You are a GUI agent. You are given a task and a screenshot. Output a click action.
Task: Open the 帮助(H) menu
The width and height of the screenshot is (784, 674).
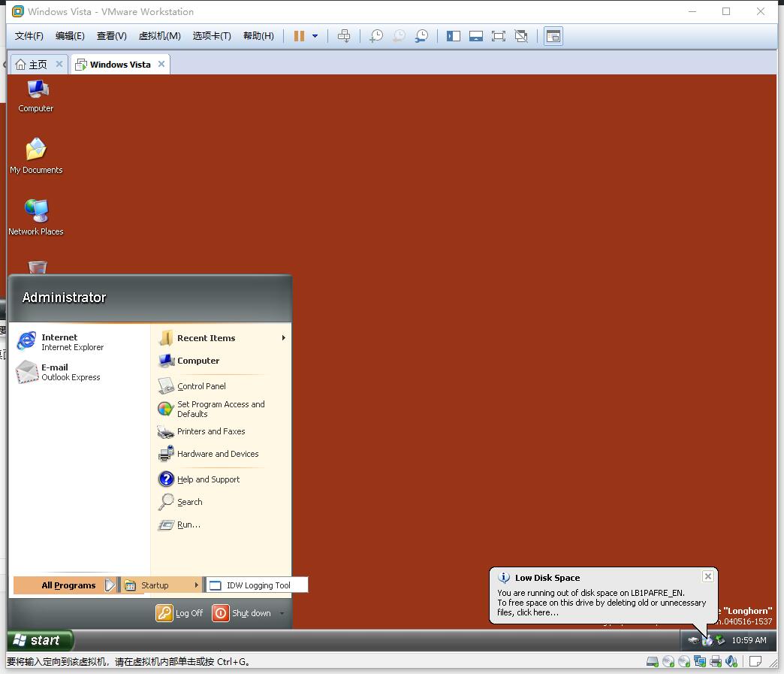(x=258, y=36)
